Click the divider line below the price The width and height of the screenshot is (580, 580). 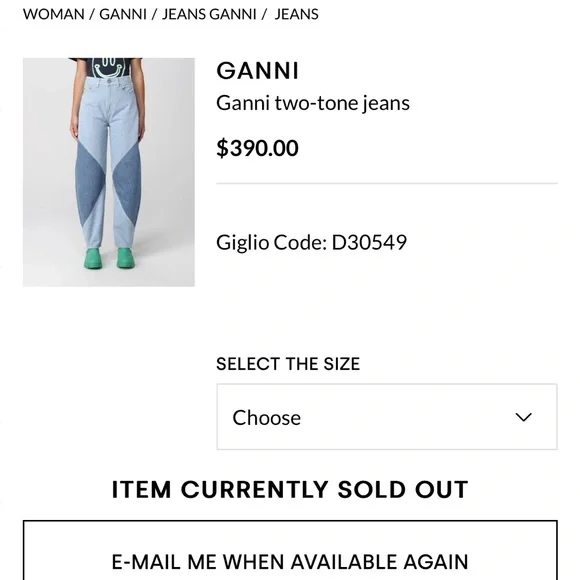pos(387,183)
